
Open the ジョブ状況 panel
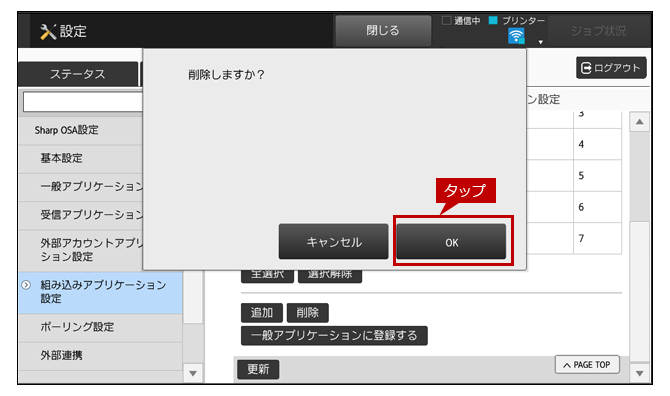pos(599,31)
